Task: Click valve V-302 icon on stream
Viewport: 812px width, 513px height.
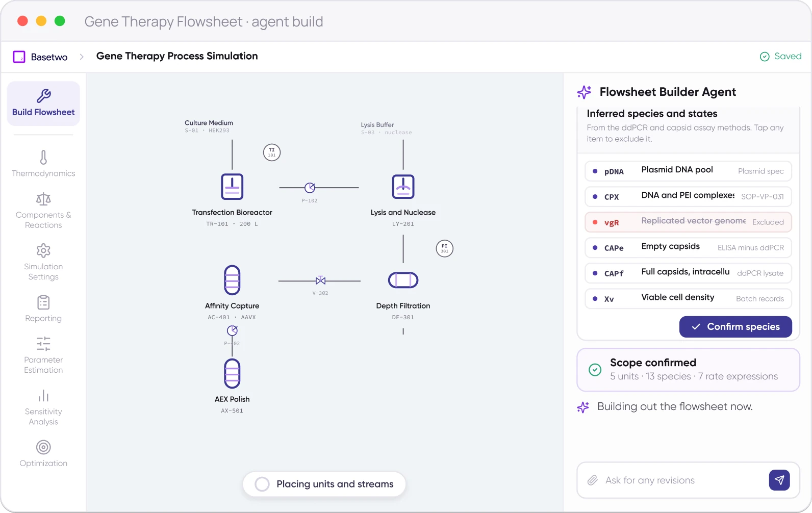Action: pyautogui.click(x=320, y=280)
